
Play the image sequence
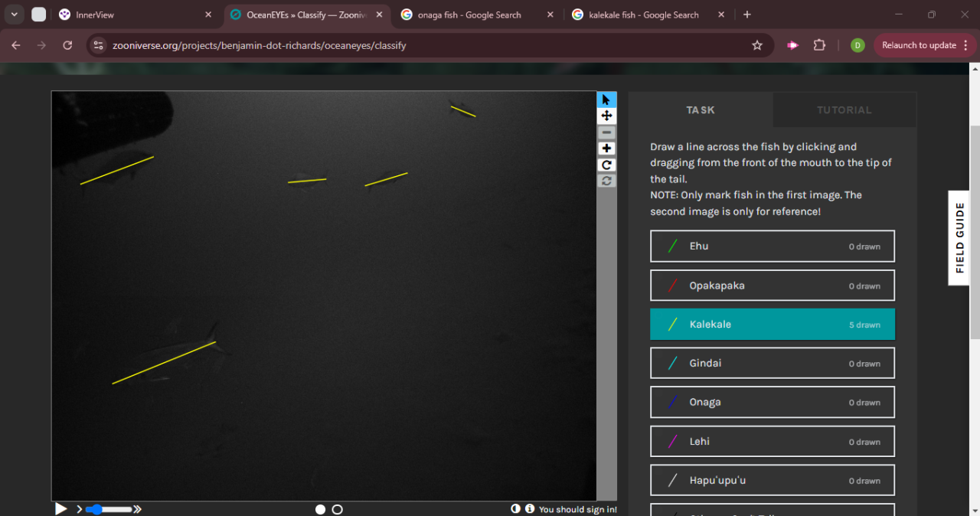point(60,509)
